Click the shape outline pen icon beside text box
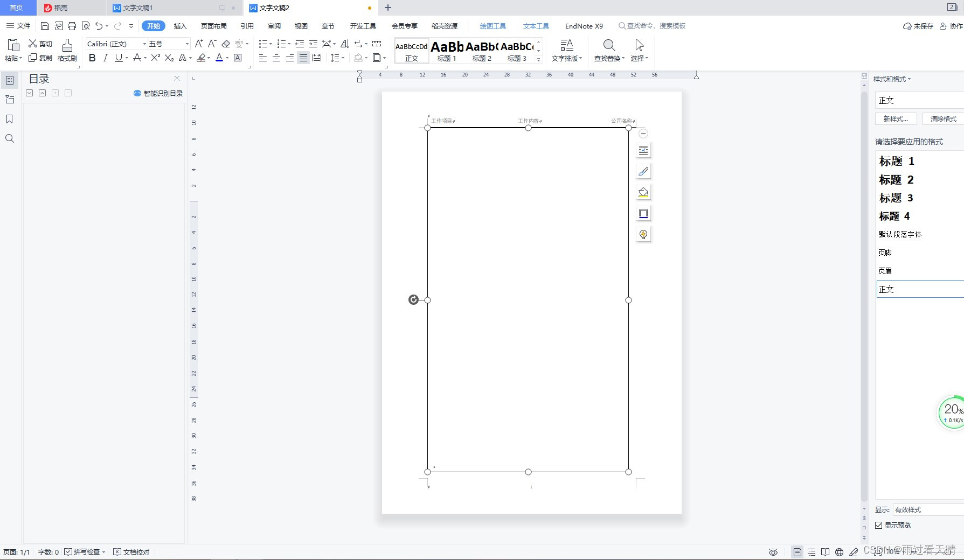 pyautogui.click(x=643, y=171)
